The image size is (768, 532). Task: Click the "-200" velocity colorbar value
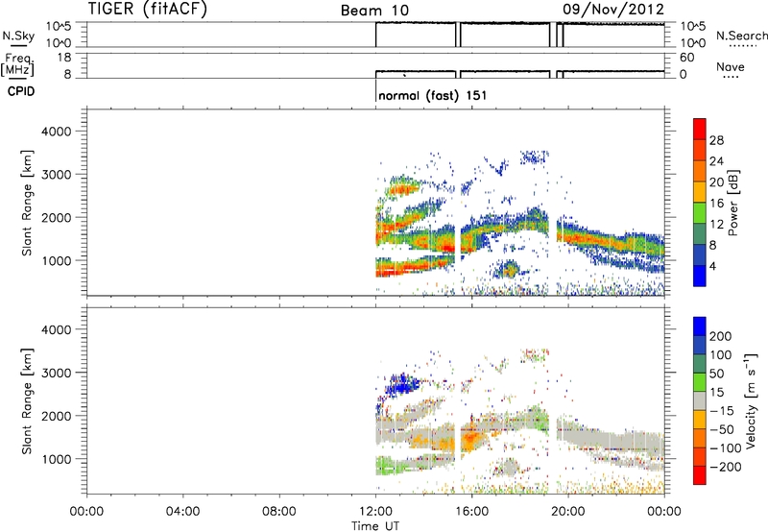(x=725, y=467)
